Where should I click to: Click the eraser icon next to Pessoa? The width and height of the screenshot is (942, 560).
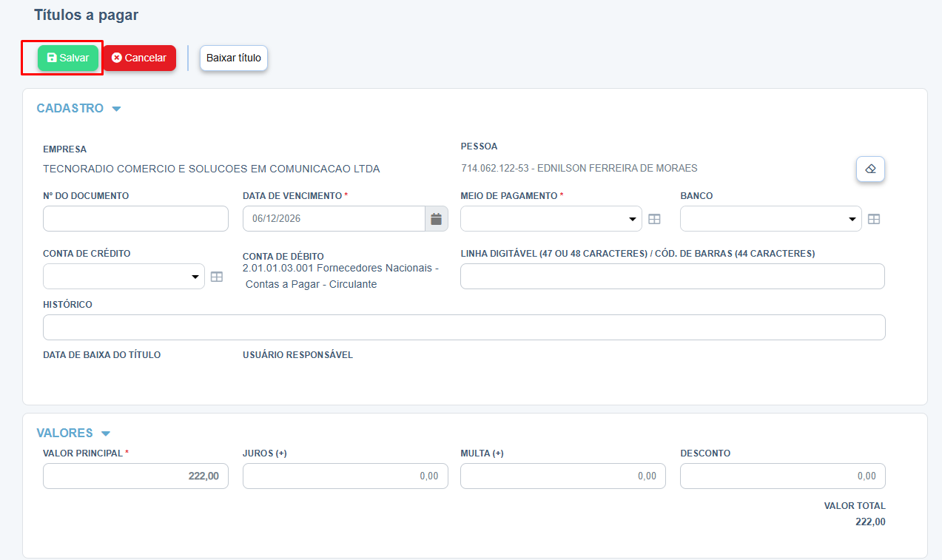[870, 169]
